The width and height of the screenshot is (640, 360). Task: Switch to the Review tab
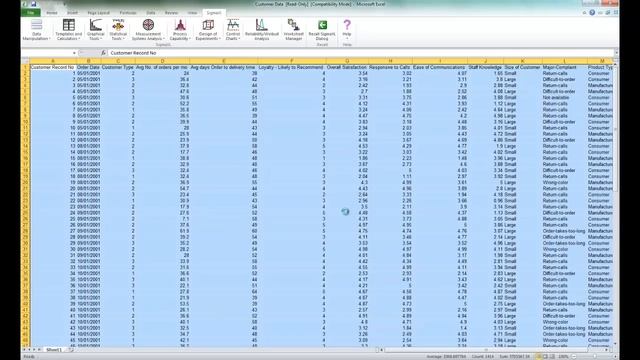(x=171, y=13)
